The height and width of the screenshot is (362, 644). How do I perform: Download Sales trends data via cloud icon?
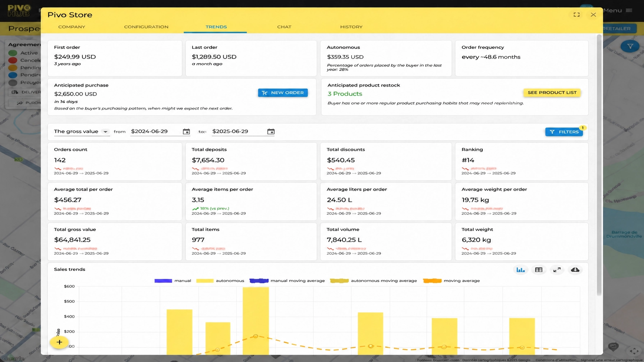point(575,270)
